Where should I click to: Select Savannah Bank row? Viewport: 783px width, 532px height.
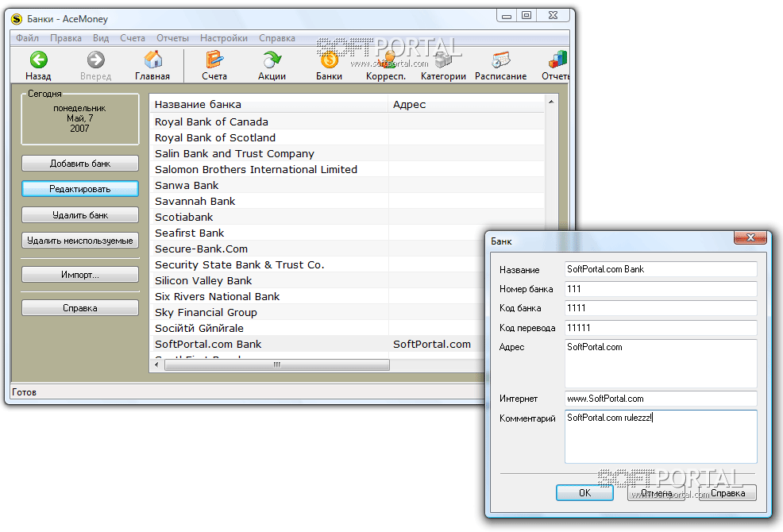tap(346, 201)
